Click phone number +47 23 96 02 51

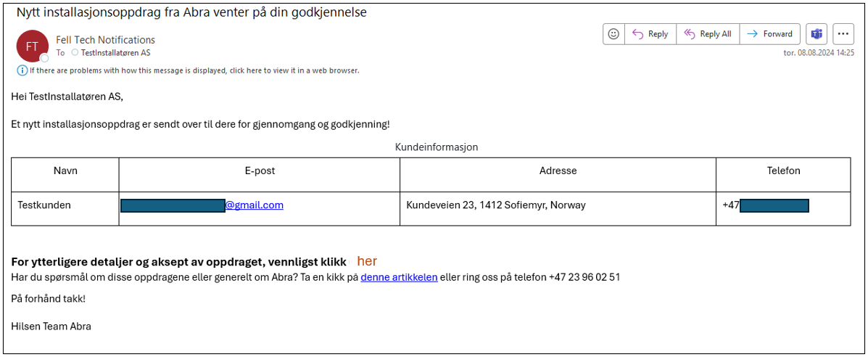[x=584, y=277]
